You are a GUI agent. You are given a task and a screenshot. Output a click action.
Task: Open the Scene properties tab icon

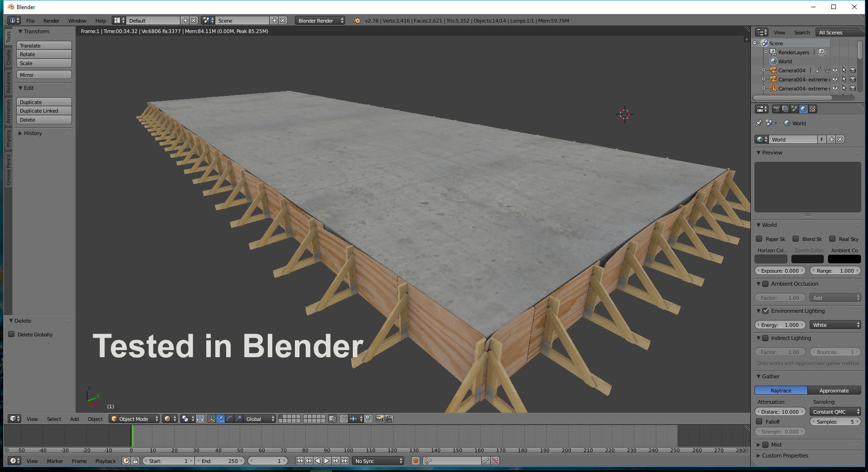tap(794, 109)
